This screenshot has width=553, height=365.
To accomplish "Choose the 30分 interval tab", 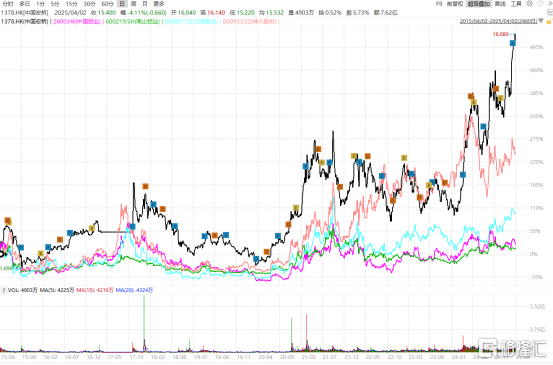I will tap(89, 4).
